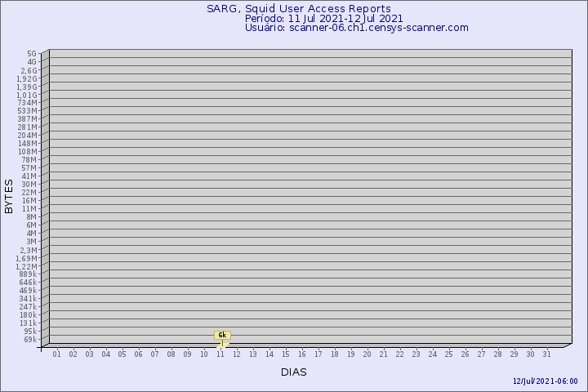Click the 5G y-axis label
Screen dimensions: 588x392
click(x=32, y=54)
